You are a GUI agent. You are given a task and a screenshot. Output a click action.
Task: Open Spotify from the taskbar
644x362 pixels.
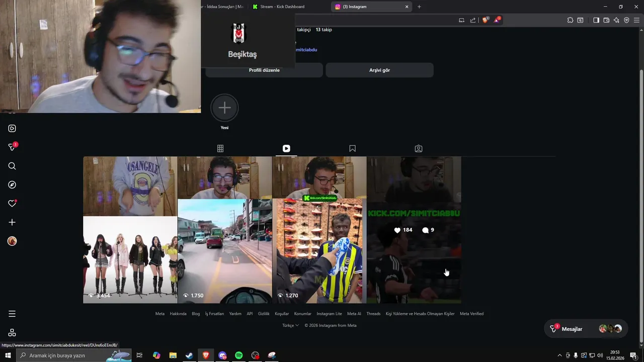coord(239,355)
